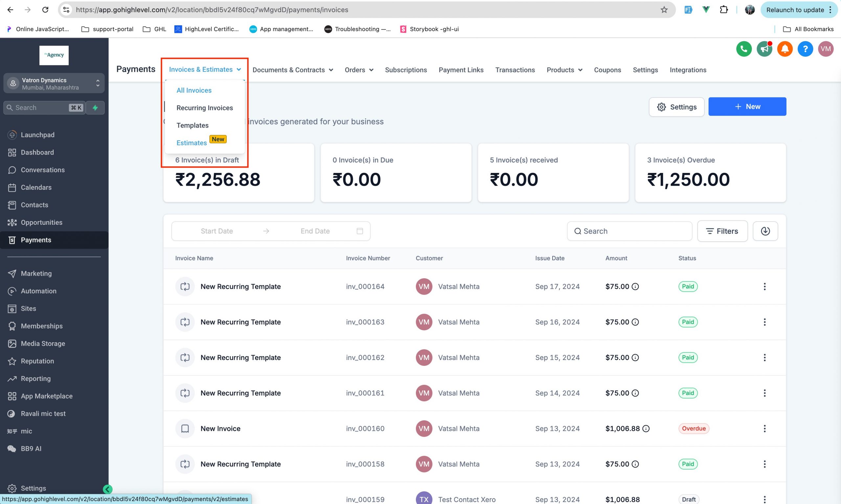Click the help question mark icon
The image size is (841, 504).
tap(805, 49)
